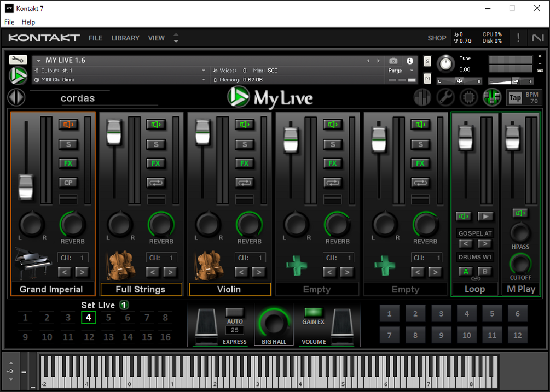Click the Loop play arrow button
The image size is (550, 392).
485,217
